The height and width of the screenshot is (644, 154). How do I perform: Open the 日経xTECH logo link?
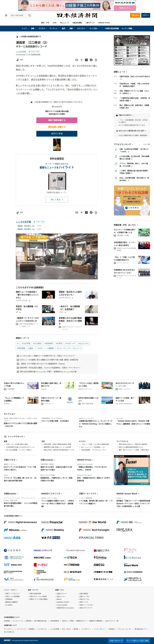(x=70, y=557)
